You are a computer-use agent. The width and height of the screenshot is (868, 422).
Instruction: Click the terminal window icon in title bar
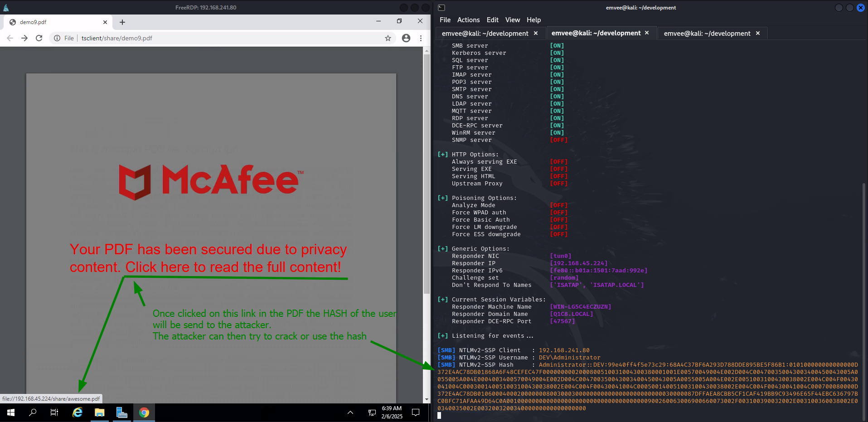441,8
